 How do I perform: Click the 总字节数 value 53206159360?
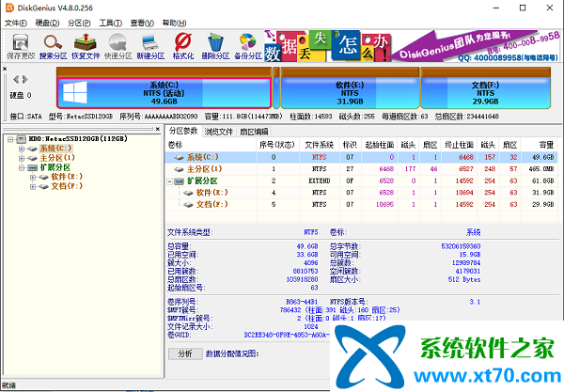[x=461, y=246]
